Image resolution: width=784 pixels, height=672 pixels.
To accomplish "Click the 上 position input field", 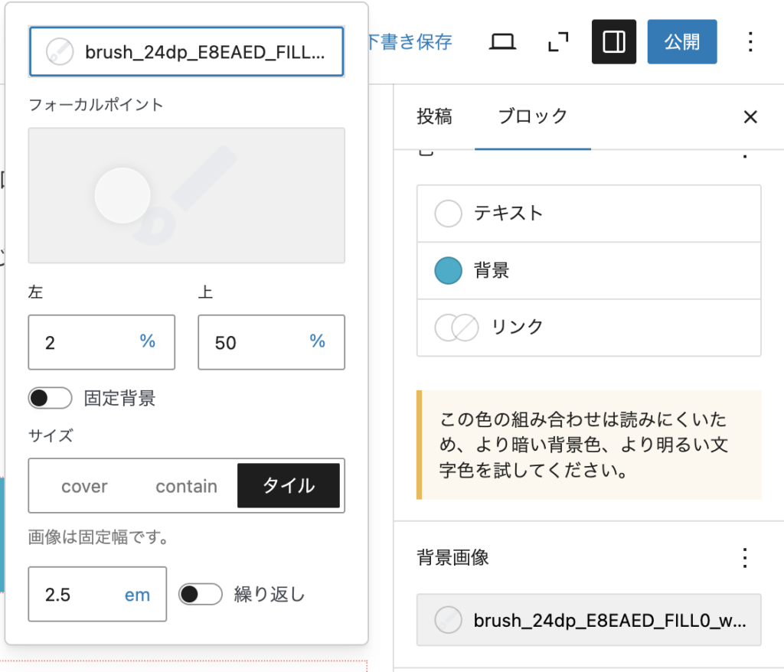I will point(272,342).
